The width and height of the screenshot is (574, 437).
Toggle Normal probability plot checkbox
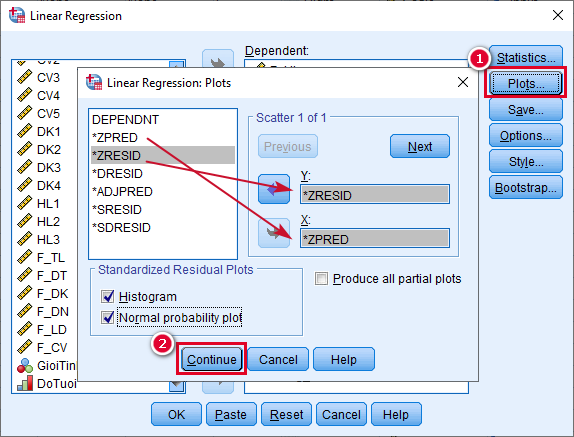[x=108, y=317]
